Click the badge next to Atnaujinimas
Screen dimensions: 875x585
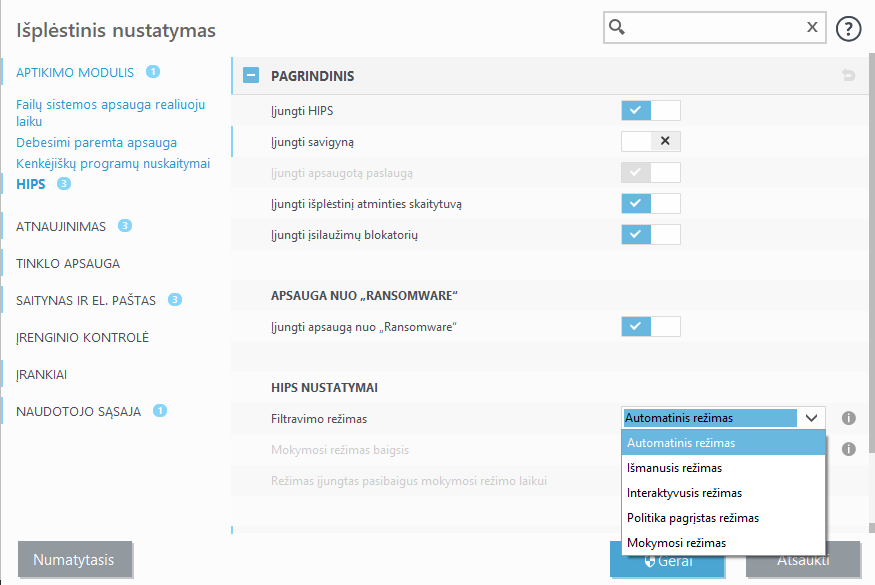tap(125, 226)
